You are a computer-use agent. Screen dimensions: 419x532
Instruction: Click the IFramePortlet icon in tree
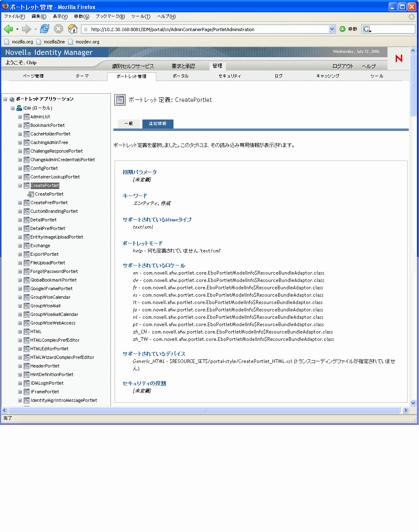[27, 392]
